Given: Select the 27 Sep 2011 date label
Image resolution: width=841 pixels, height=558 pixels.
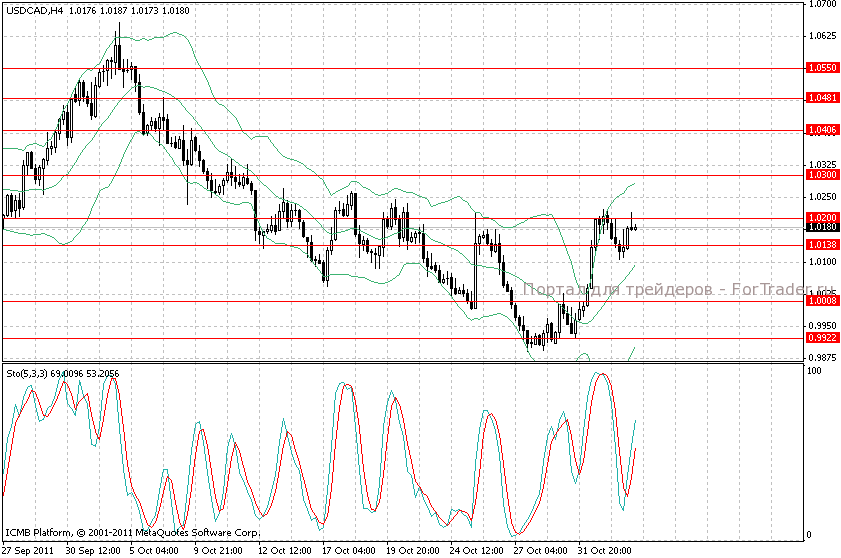Looking at the screenshot, I should (28, 550).
